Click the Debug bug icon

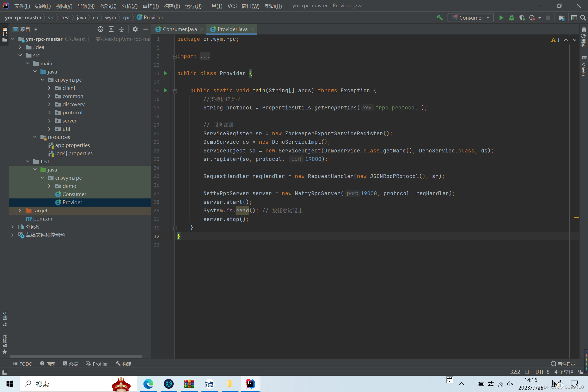[x=512, y=18]
